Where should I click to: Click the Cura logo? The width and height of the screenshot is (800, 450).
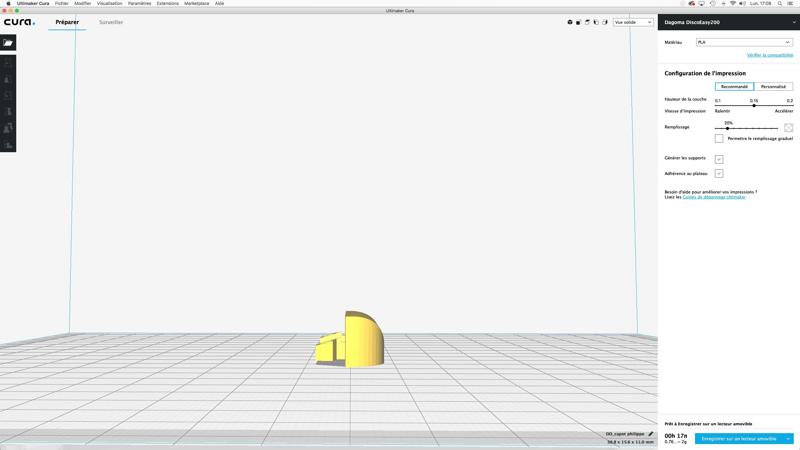19,22
